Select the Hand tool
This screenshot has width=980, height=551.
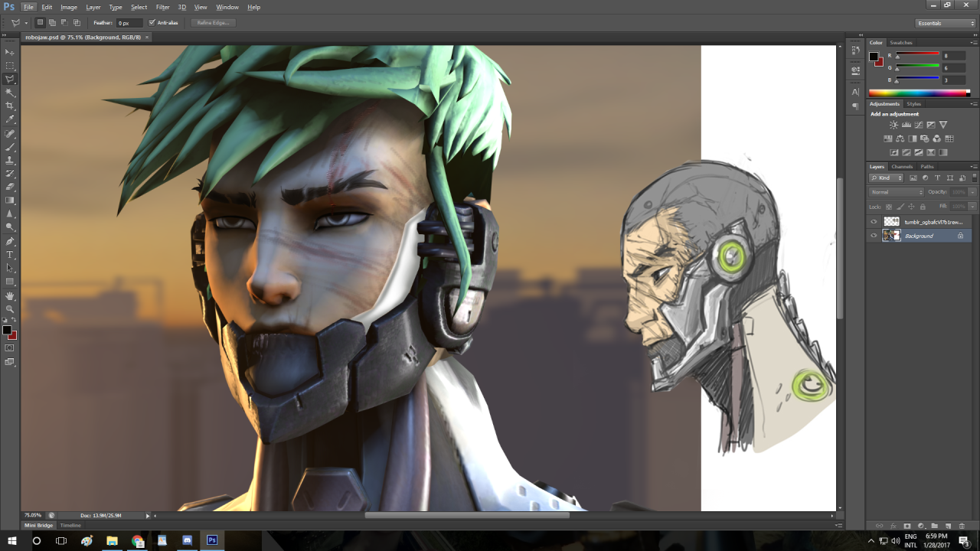coord(10,295)
